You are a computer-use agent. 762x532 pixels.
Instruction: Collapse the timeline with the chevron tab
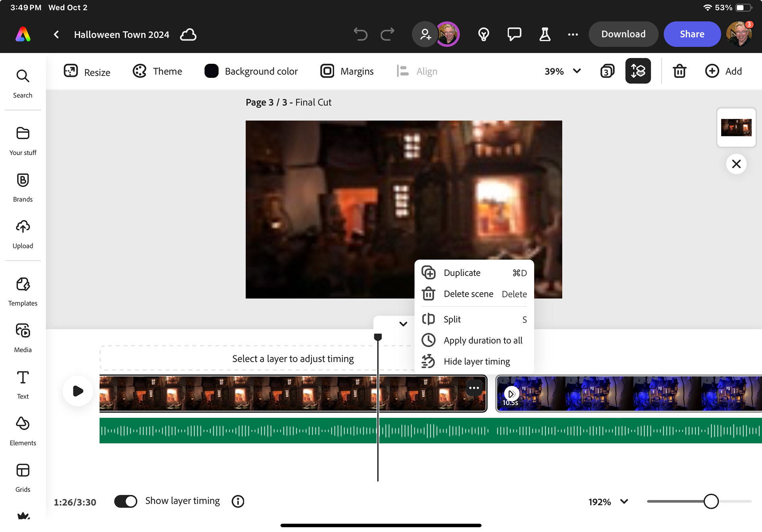point(403,324)
